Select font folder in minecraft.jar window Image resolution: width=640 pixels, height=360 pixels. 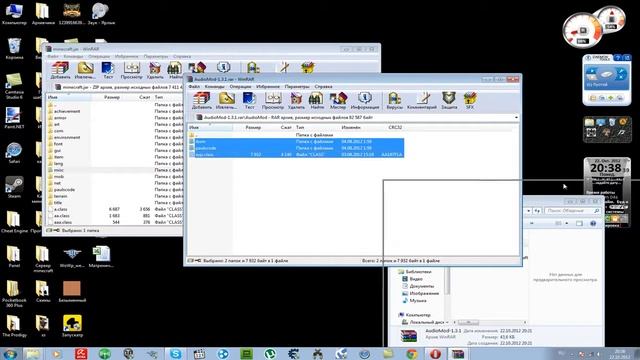tap(58, 144)
